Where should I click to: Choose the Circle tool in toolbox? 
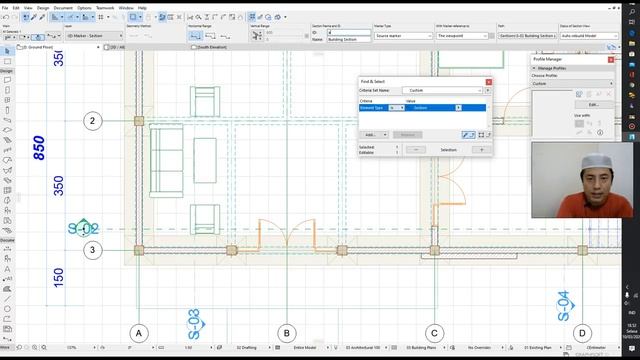click(x=7, y=309)
